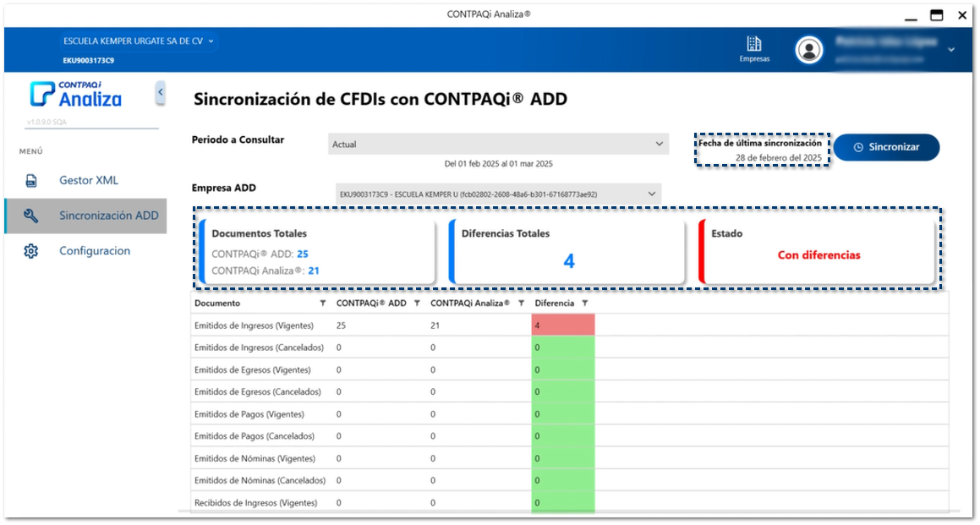Select row Emitidos de Ingresos (Cancelados)
Image resolution: width=980 pixels, height=525 pixels.
click(569, 347)
